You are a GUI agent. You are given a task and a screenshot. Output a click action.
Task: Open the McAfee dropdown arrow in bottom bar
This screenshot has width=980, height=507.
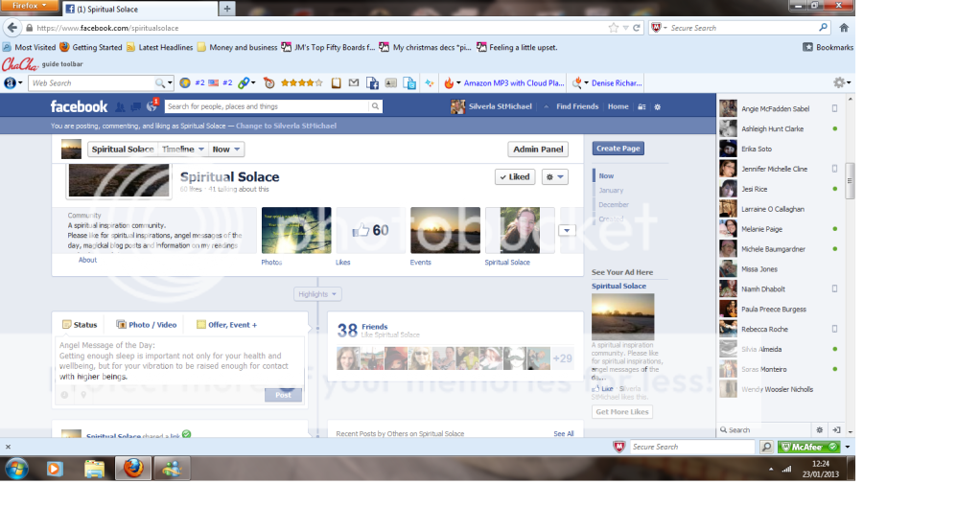(x=848, y=447)
